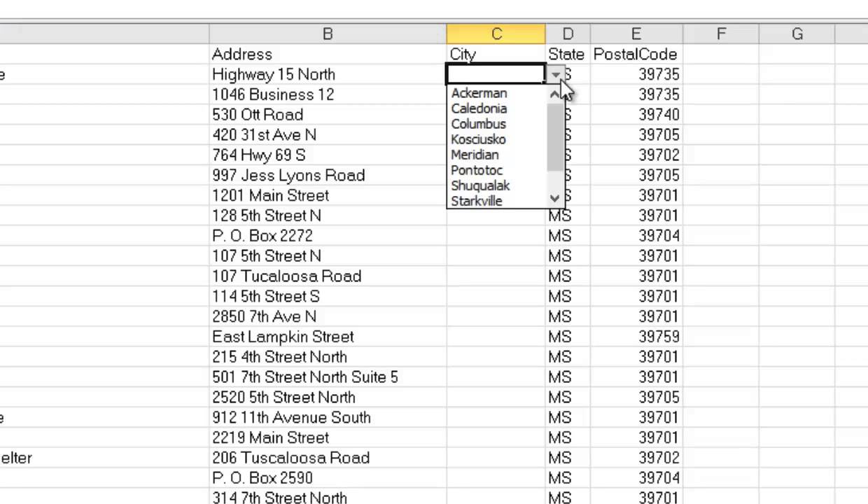Choose Meridian in the dropdown list
The image size is (868, 504).
coord(475,155)
